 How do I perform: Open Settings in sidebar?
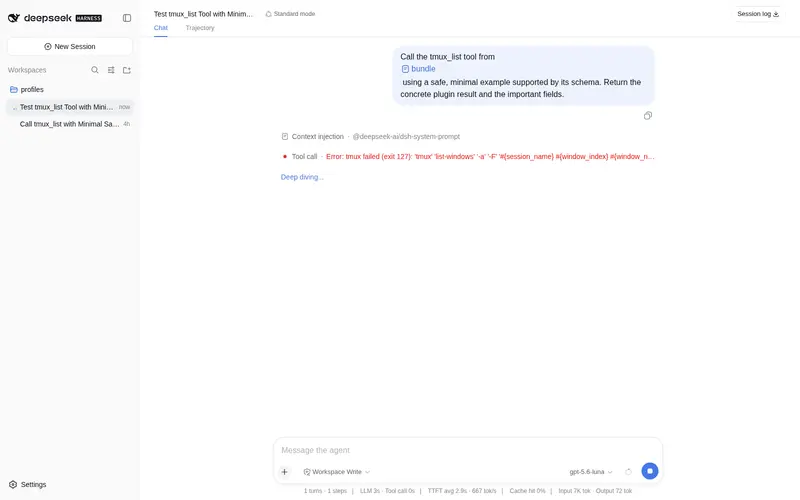point(28,484)
